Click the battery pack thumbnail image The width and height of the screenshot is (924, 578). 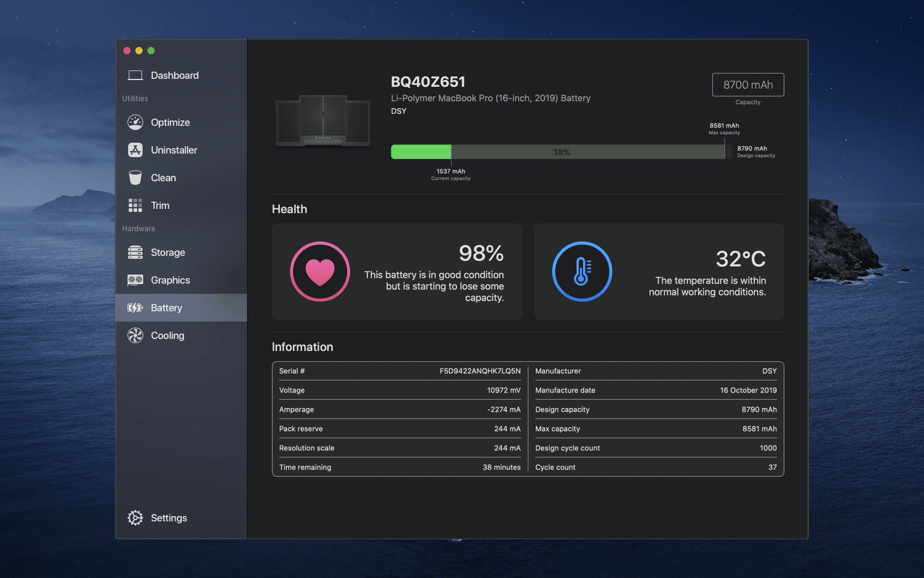click(324, 120)
